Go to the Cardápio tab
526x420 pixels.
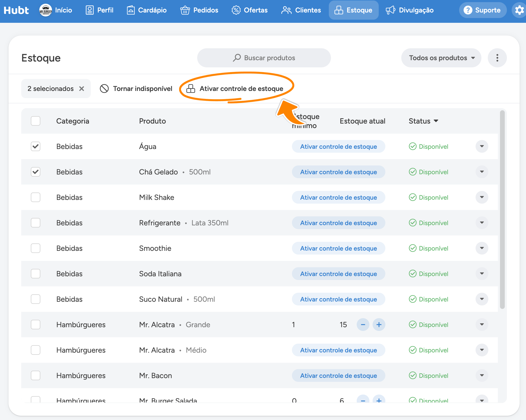[146, 10]
